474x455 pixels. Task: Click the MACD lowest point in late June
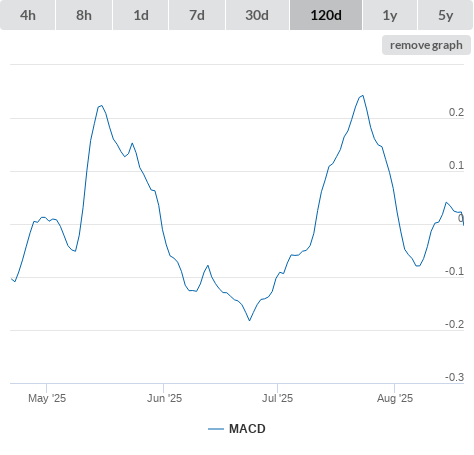249,320
